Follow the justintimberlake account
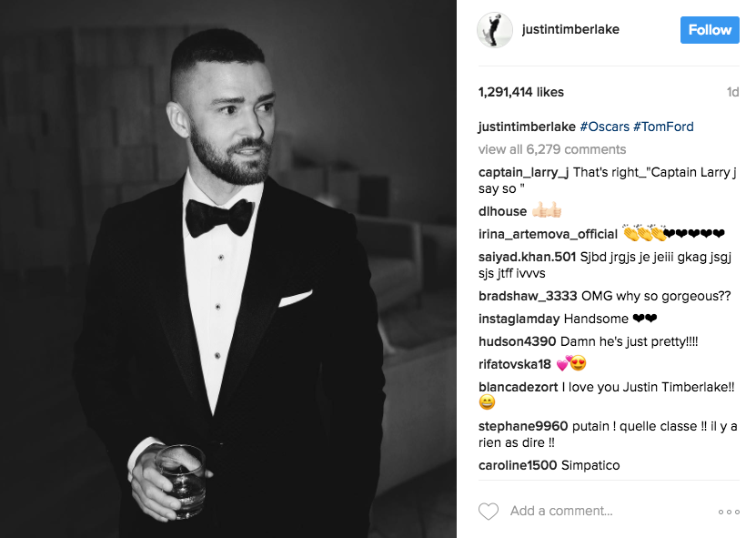 pos(710,30)
